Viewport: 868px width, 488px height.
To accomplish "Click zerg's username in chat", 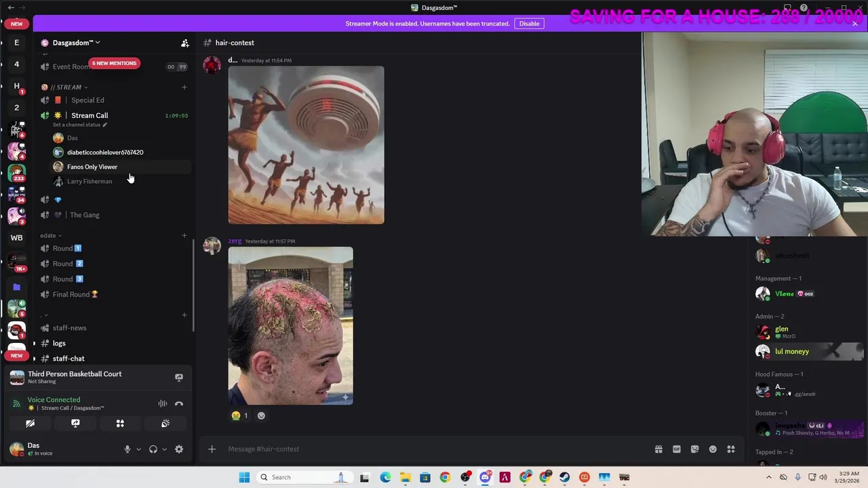I will (x=235, y=241).
